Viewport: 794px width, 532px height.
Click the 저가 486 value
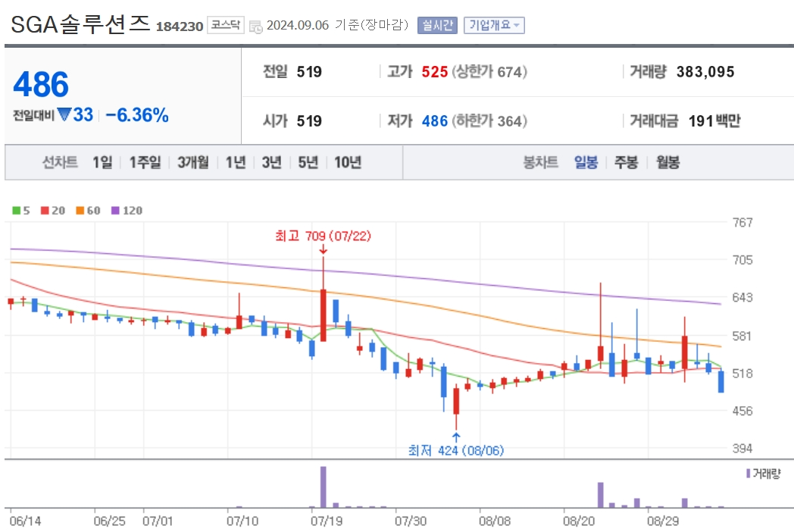(434, 121)
